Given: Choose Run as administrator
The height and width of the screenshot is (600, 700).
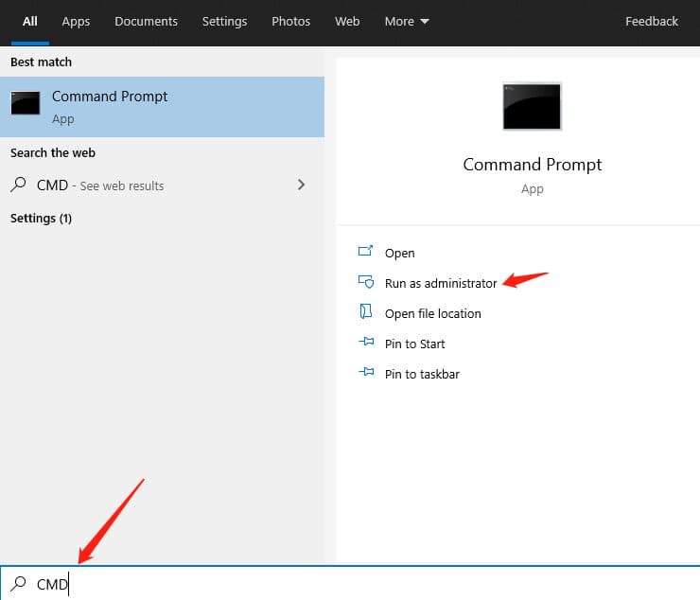Looking at the screenshot, I should click(x=441, y=283).
